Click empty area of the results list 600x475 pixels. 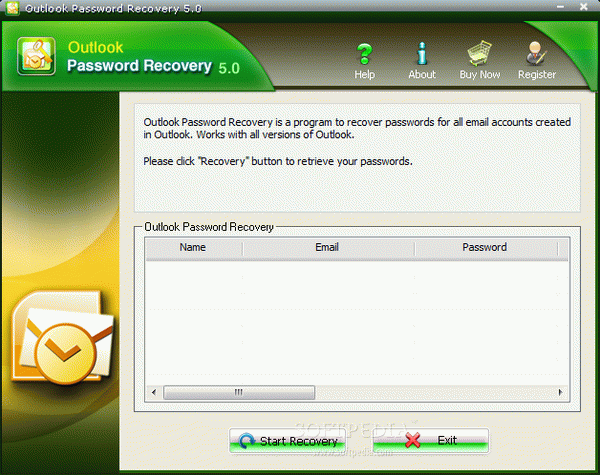(x=357, y=323)
